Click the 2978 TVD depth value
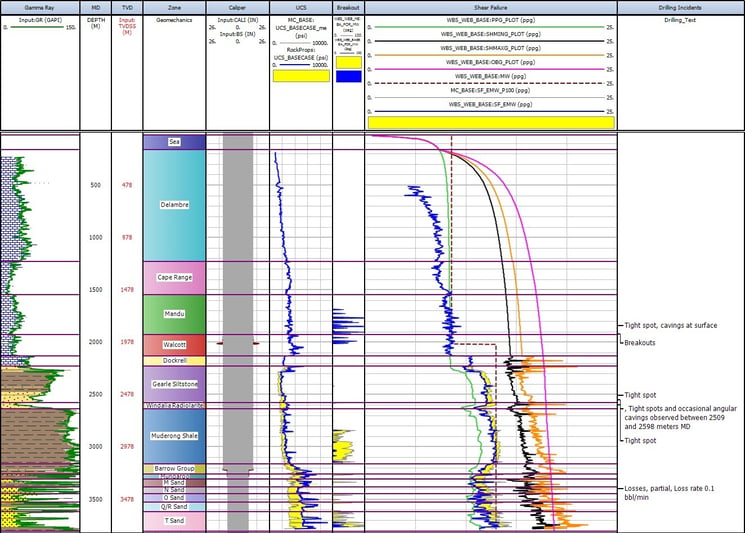The image size is (745, 533). (127, 447)
